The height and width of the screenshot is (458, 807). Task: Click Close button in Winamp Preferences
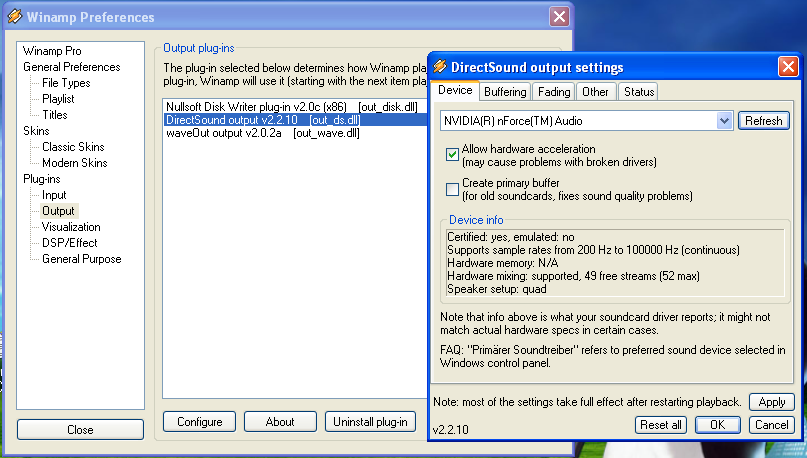click(x=80, y=430)
